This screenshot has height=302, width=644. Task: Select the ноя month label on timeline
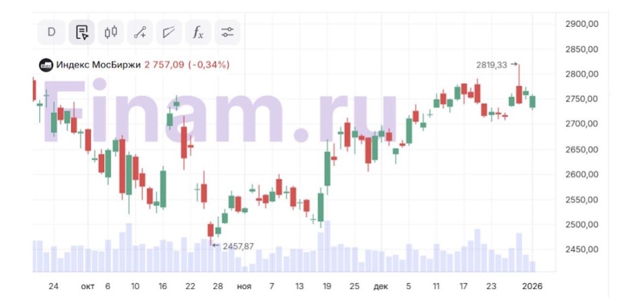click(x=244, y=287)
